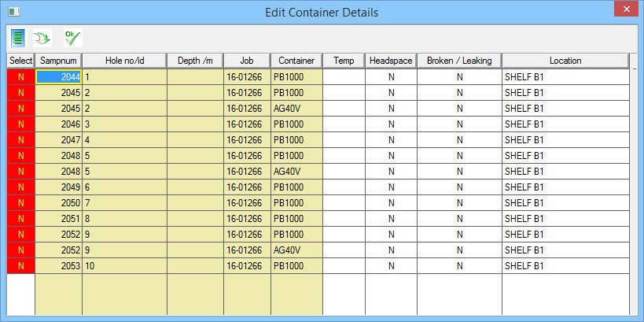Close the Edit Container Details window
This screenshot has width=644, height=322.
pyautogui.click(x=627, y=9)
